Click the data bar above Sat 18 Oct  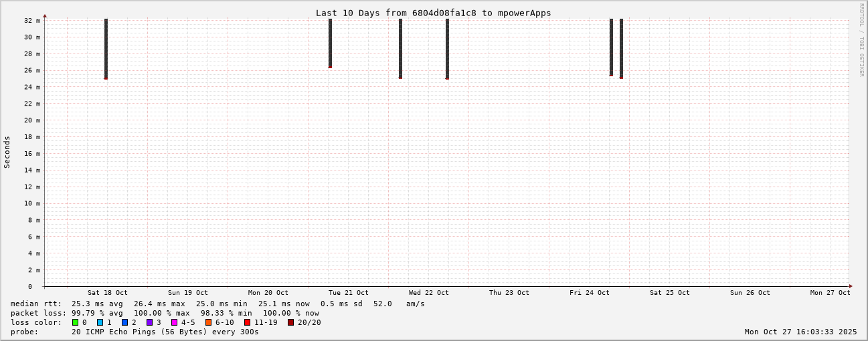click(x=106, y=48)
